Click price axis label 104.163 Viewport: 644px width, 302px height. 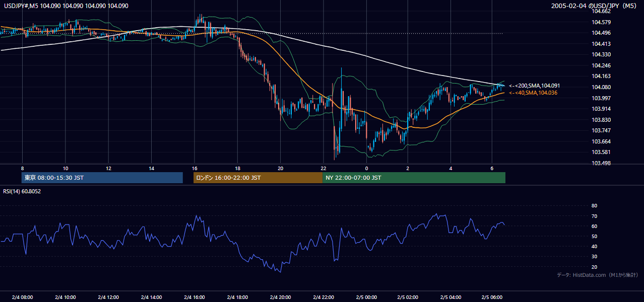tap(601, 76)
